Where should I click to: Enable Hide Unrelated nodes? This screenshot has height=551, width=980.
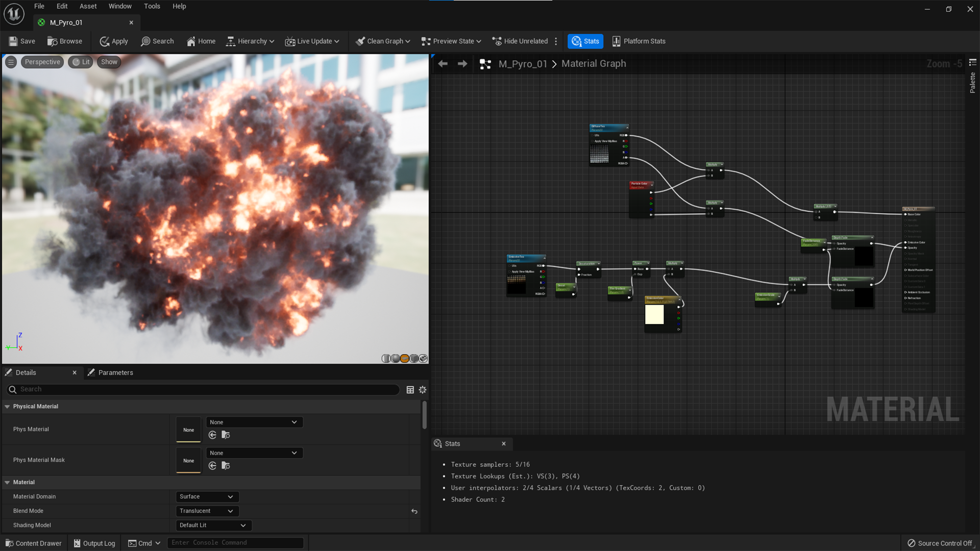[x=520, y=41]
